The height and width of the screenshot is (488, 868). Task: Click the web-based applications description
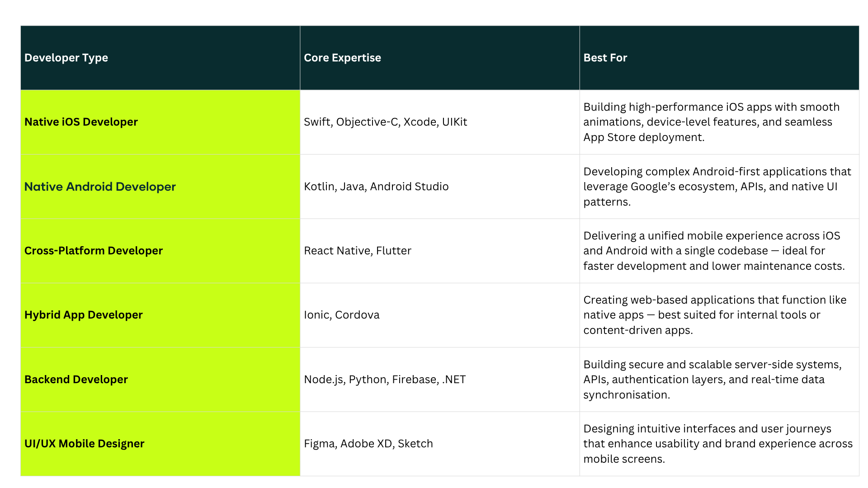[x=714, y=315]
